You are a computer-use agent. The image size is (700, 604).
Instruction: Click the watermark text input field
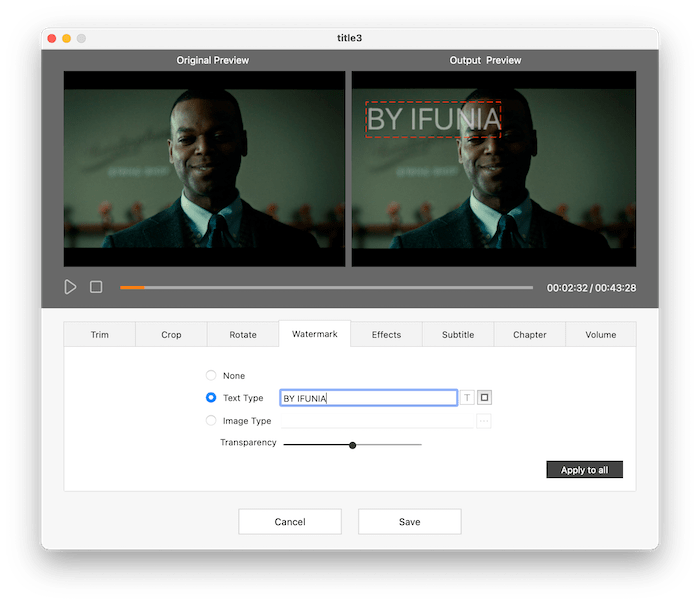click(x=368, y=398)
